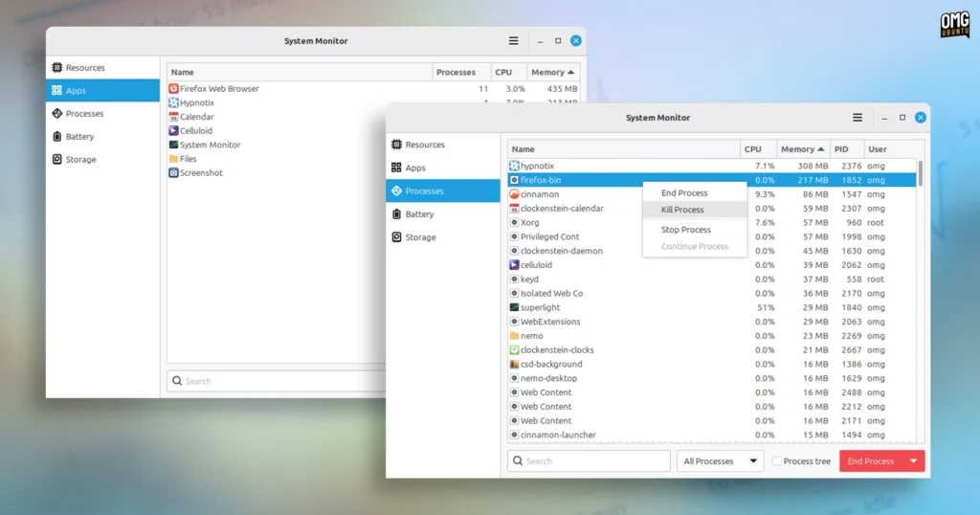Click the System Monitor icon in Apps list

174,145
